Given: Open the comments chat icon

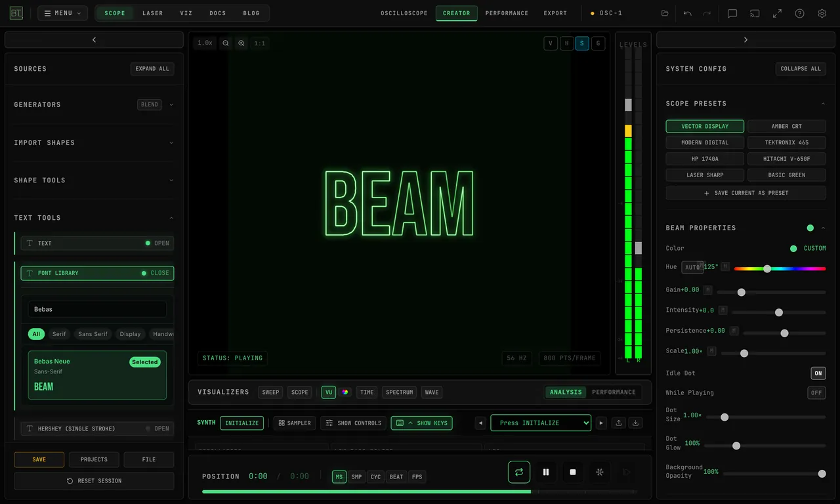Looking at the screenshot, I should pyautogui.click(x=732, y=13).
